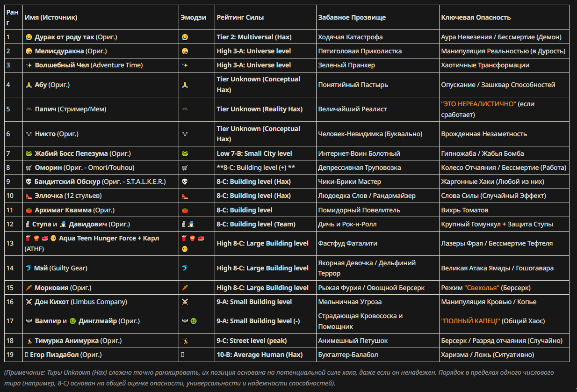Click the nickname "Помидорный Повелитель"
Screen dimensions: 577x392
pos(359,210)
